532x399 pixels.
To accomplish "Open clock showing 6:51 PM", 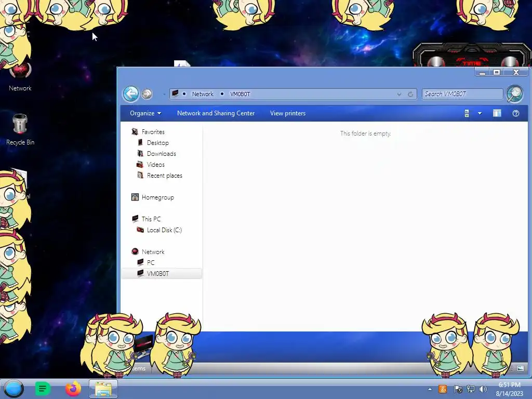I will coord(509,389).
